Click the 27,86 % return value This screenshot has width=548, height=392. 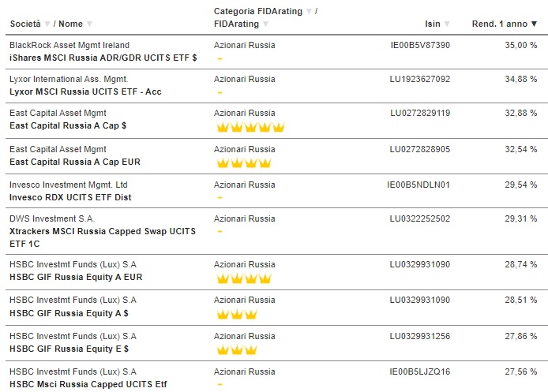[x=520, y=336]
